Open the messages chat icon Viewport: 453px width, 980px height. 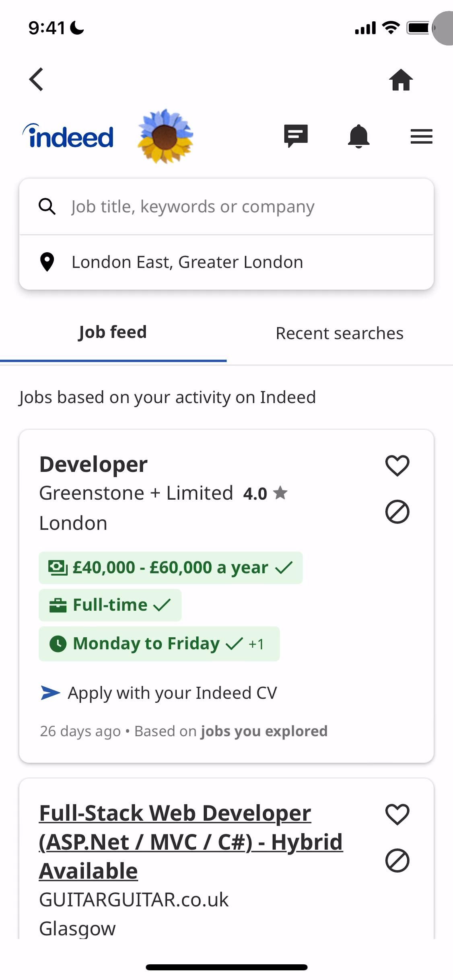[296, 136]
